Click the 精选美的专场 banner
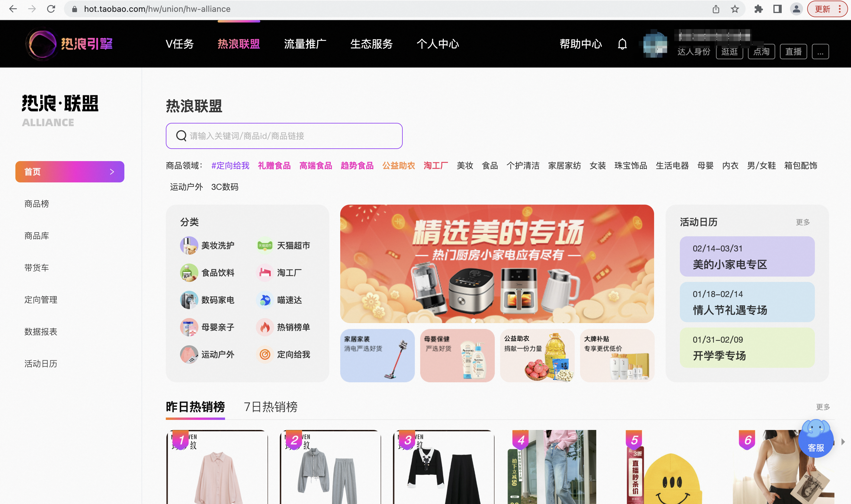Screen dimensions: 851x504 pos(497,264)
